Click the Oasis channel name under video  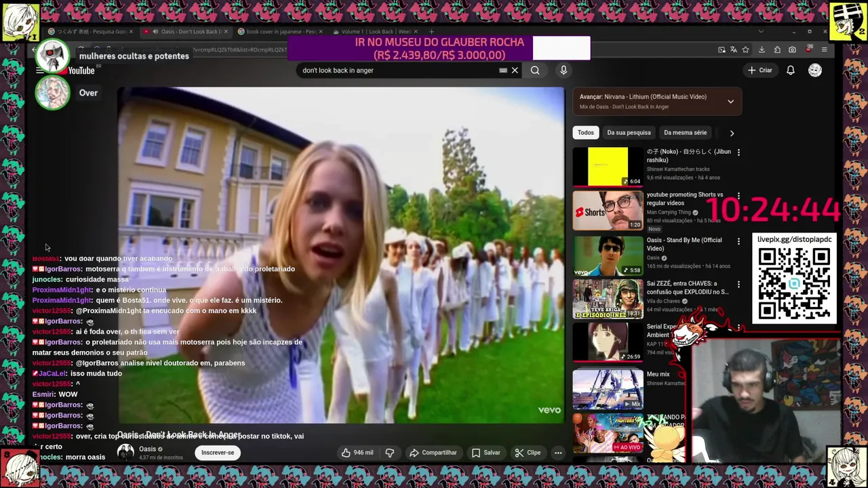(148, 449)
